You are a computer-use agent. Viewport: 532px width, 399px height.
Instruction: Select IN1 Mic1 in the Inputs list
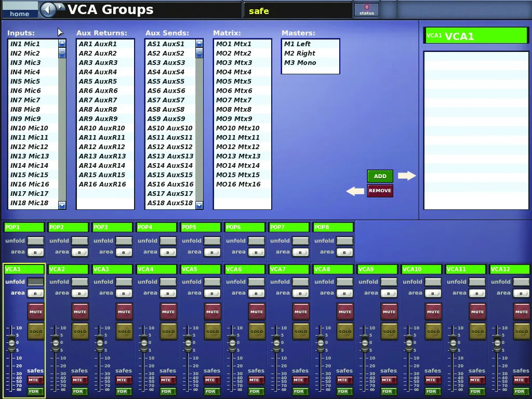click(x=33, y=44)
